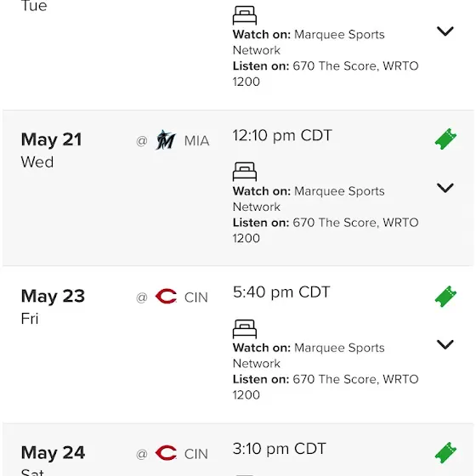Select the 3:10 pm CDT game time
Image resolution: width=476 pixels, height=476 pixels.
[280, 449]
